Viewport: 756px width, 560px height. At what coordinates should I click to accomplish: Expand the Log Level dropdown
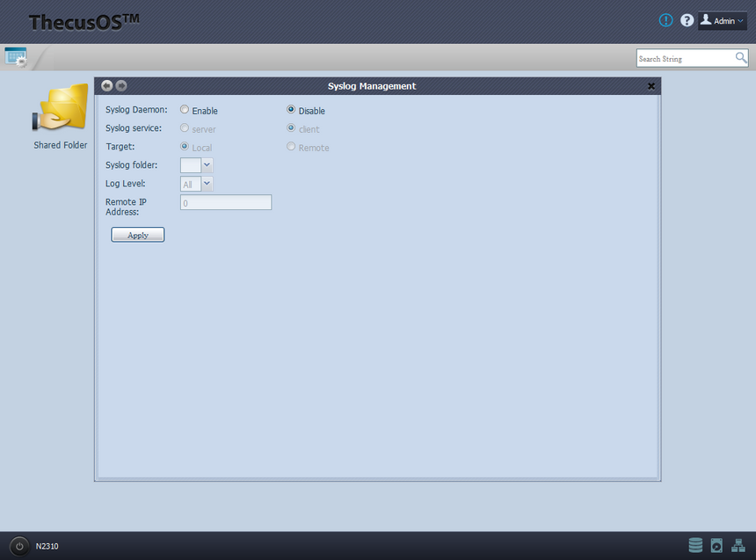tap(207, 184)
